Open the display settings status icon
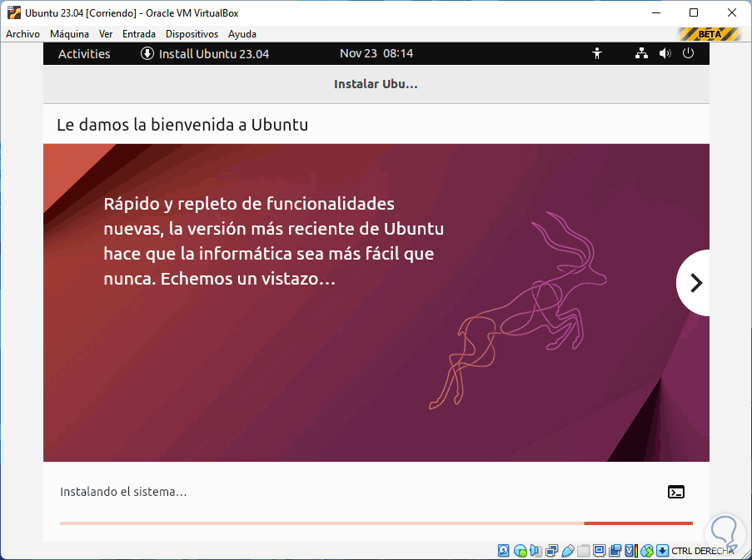 [599, 550]
